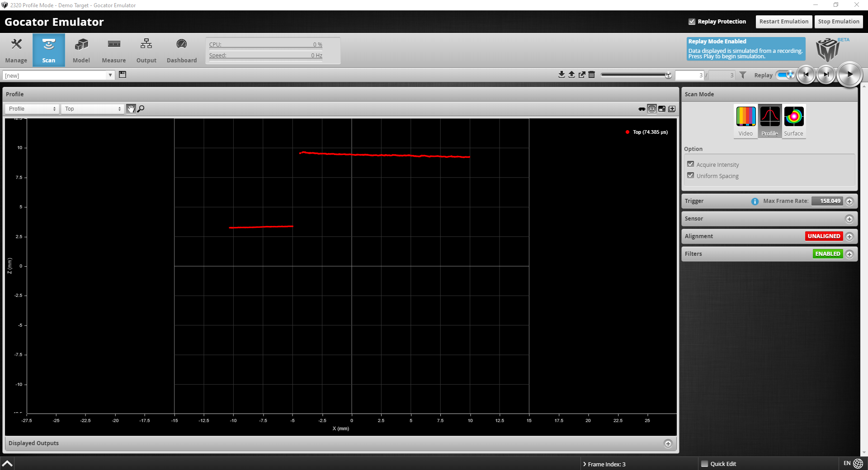Open the Profile view type dropdown
Screen dimensions: 868x470
[32, 109]
